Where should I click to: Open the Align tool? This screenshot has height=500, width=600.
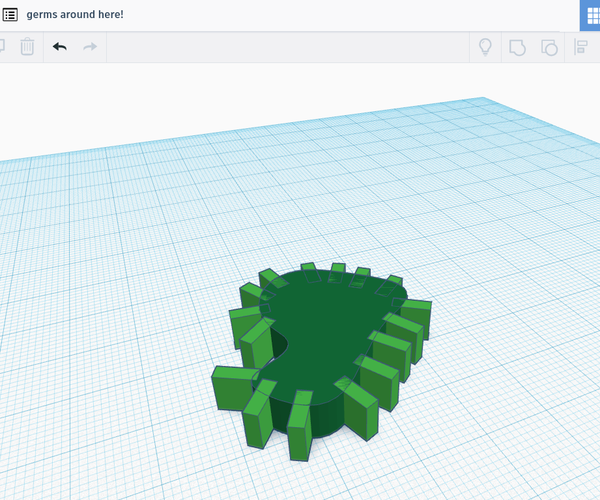click(580, 47)
